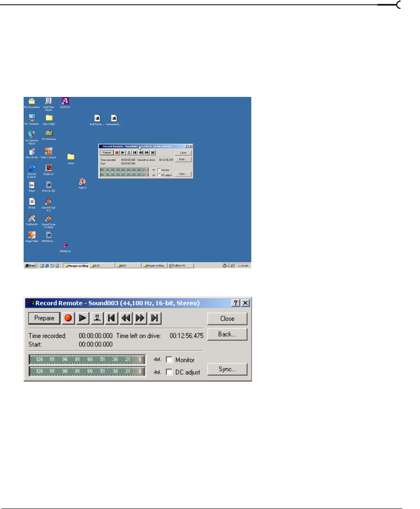Select QuickTime Player desktop icon
The height and width of the screenshot is (509, 420).
[x=48, y=104]
